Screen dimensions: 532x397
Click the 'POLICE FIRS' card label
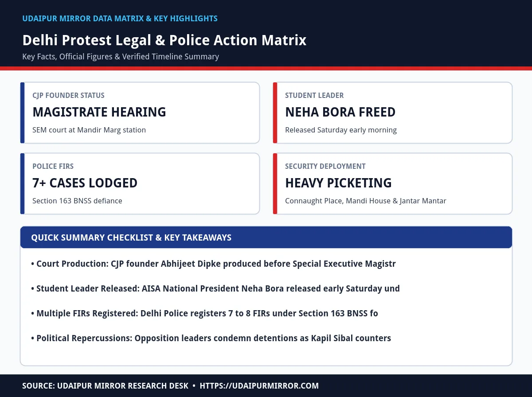point(53,166)
